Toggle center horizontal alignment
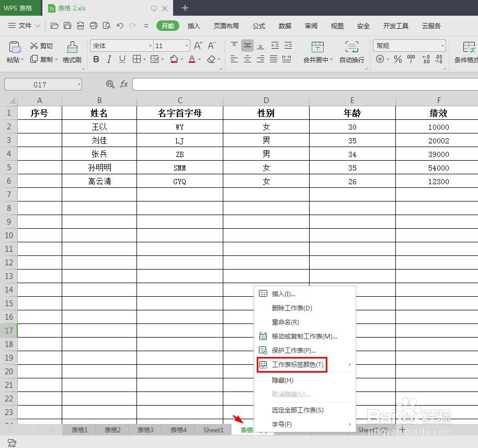 pos(247,59)
